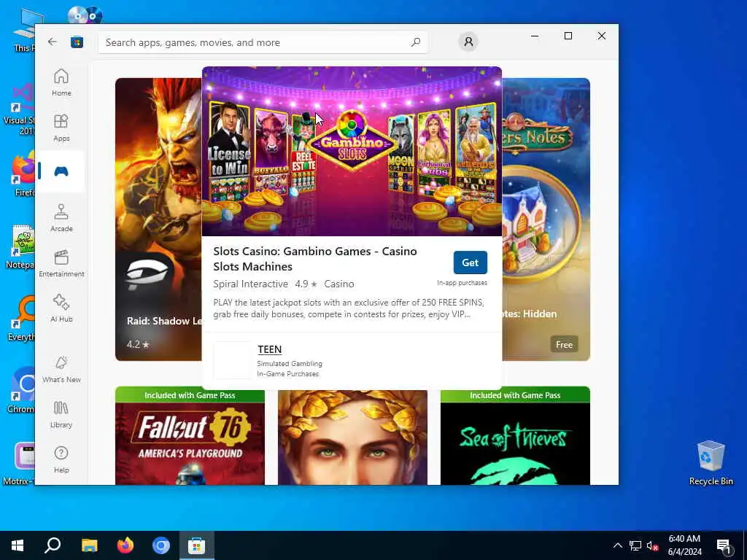Image resolution: width=747 pixels, height=560 pixels.
Task: Click the In-Game Purchases descriptor text
Action: click(x=287, y=374)
